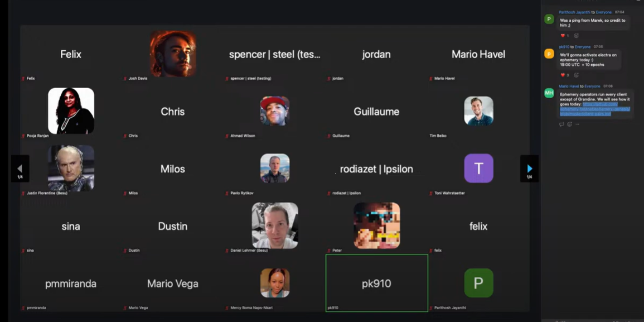Screen dimensions: 644x322
Task: Open more options for Mario Havel's message
Action: tap(577, 124)
